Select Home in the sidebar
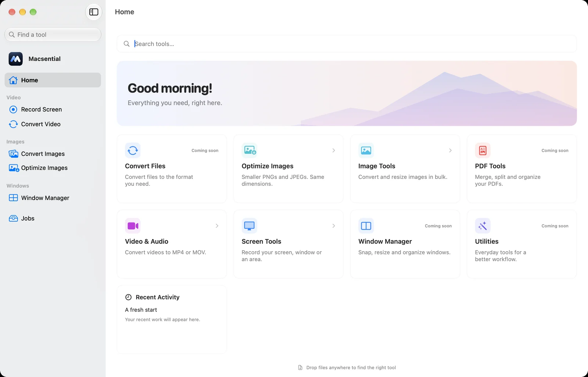Image resolution: width=588 pixels, height=377 pixels. (53, 80)
